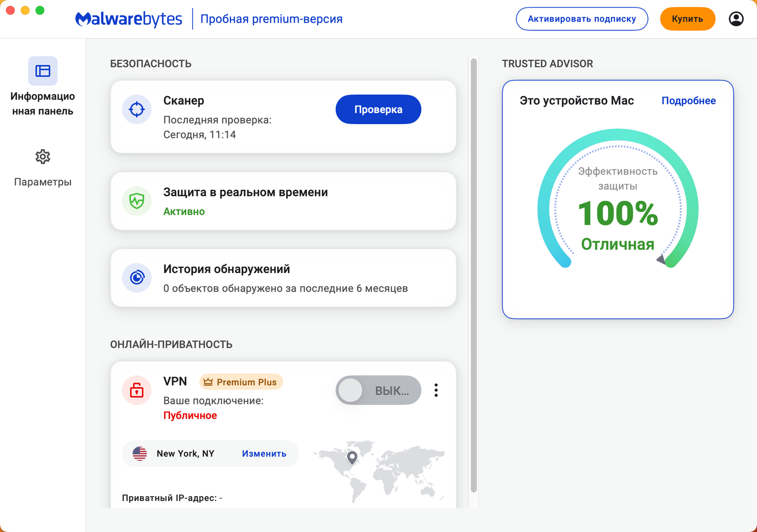Open the Защита в реальном времени card
The image size is (757, 532).
pos(283,201)
